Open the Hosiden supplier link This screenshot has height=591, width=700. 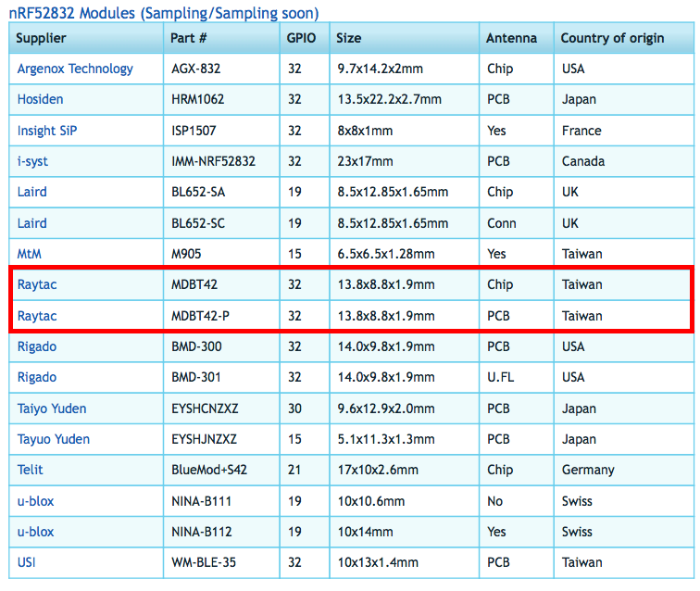[x=40, y=99]
